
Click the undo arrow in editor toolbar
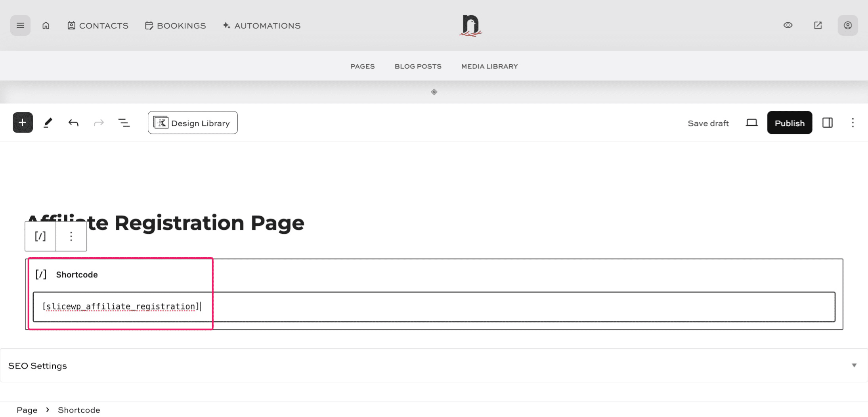(x=73, y=122)
